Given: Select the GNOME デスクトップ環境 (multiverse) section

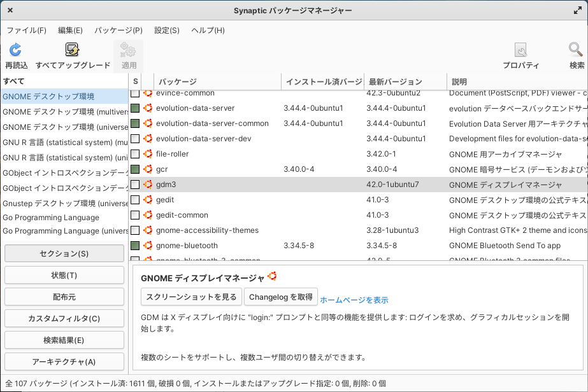Looking at the screenshot, I should pos(64,111).
